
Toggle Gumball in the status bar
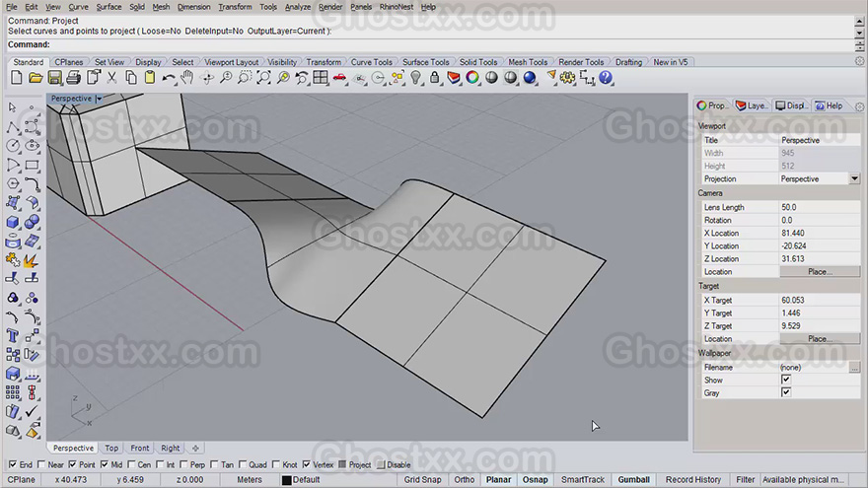(634, 480)
